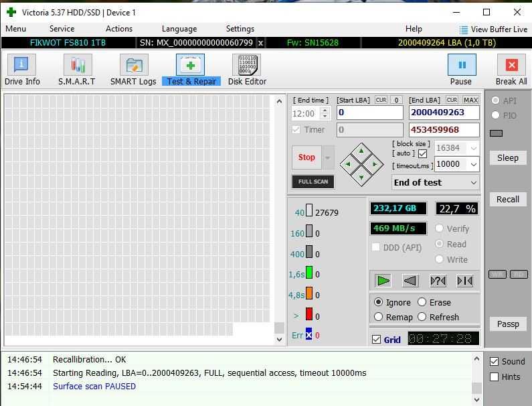Click the Passp button

(x=507, y=324)
